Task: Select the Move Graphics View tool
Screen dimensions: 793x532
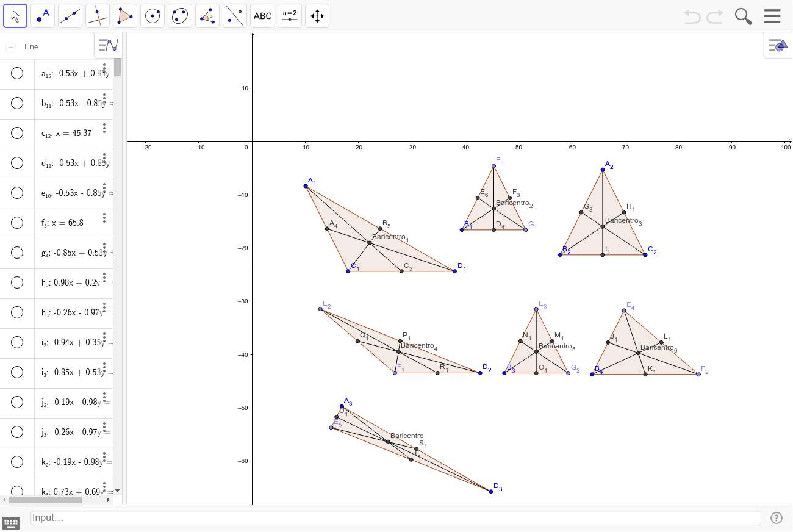Action: coord(317,16)
